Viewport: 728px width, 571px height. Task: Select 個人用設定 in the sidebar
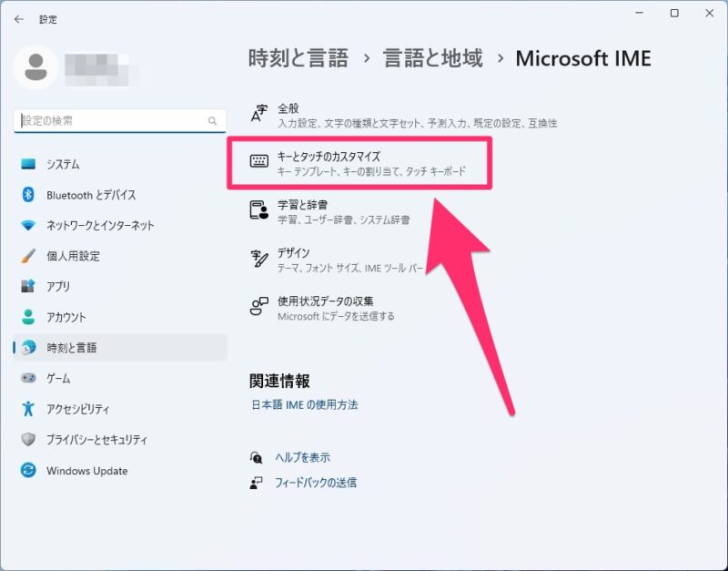(120, 256)
